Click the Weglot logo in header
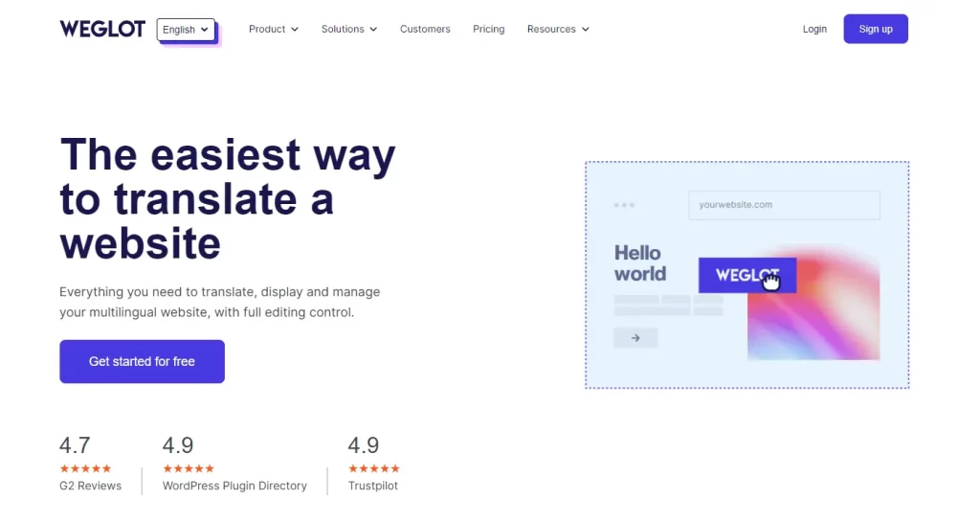980x522 pixels. tap(102, 30)
